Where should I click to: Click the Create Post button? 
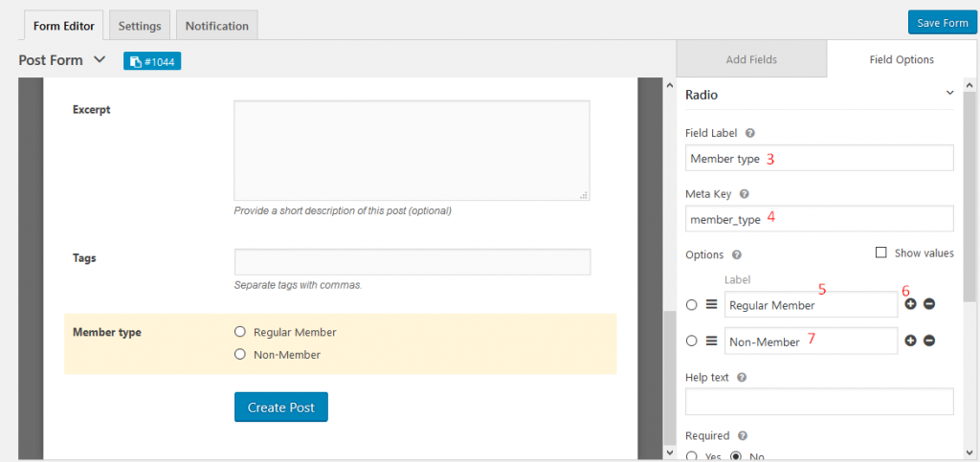(280, 407)
